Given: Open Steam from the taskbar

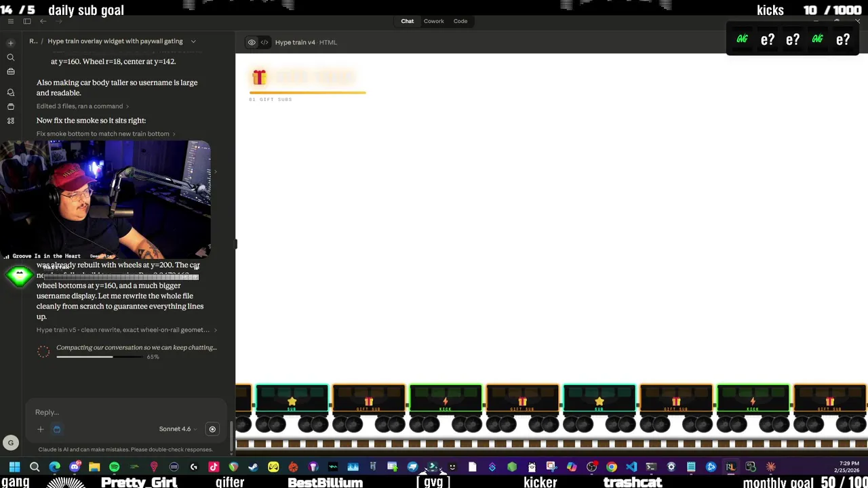Looking at the screenshot, I should [254, 466].
